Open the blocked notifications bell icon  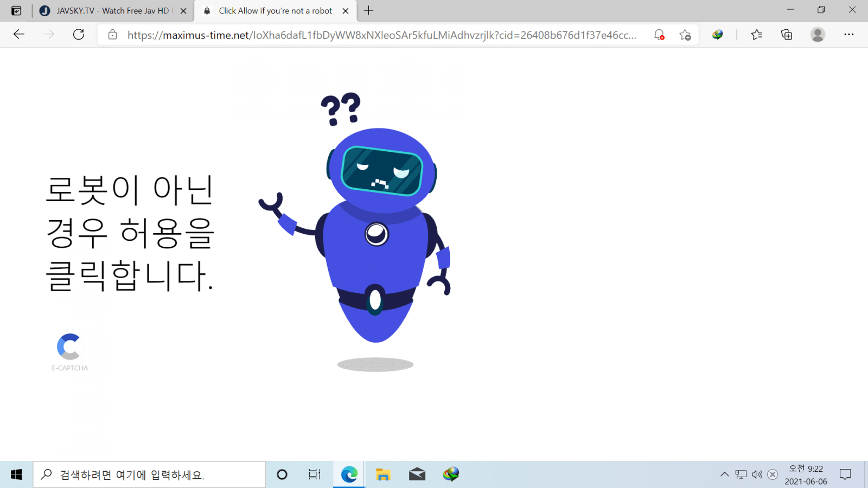[x=659, y=35]
